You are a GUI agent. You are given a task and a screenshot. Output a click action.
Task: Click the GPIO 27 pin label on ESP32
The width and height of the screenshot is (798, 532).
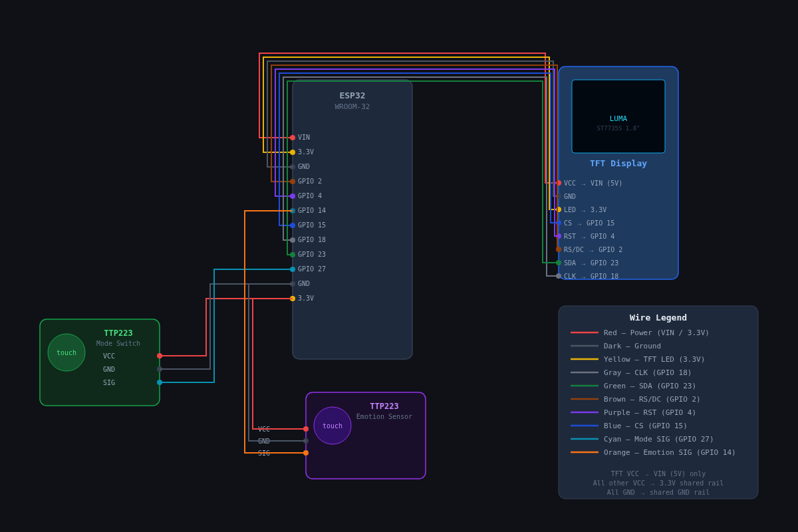[x=312, y=269]
